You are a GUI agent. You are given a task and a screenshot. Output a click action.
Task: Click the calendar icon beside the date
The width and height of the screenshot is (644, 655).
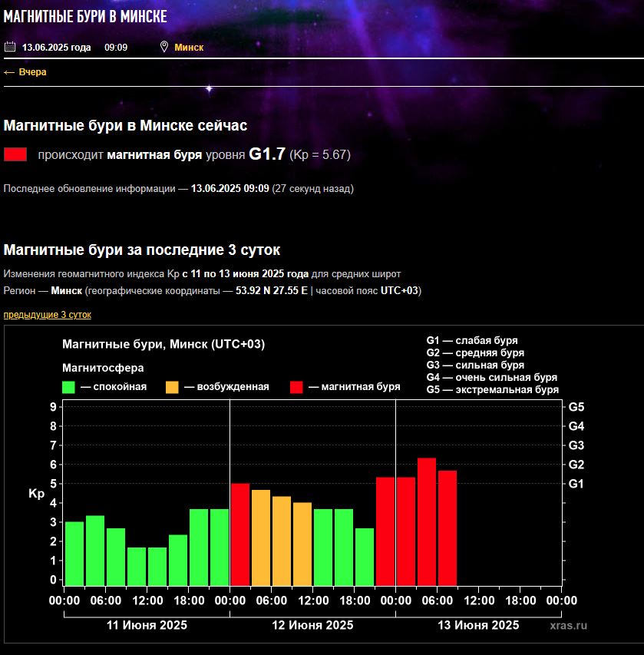9,47
